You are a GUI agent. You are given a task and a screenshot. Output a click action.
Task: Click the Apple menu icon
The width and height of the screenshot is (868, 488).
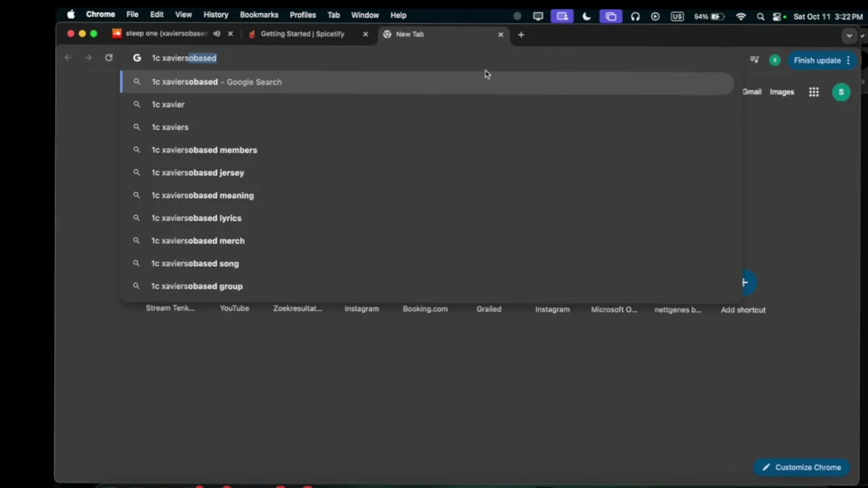71,15
